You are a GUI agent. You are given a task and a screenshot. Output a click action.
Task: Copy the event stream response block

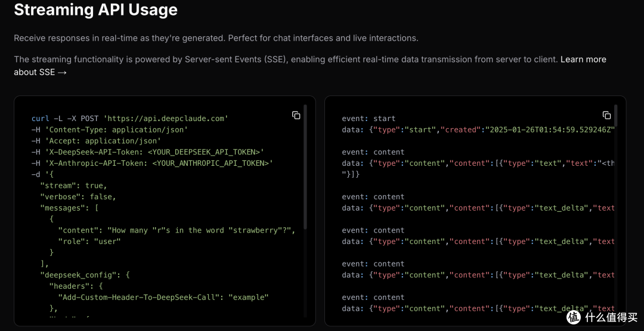(x=606, y=115)
